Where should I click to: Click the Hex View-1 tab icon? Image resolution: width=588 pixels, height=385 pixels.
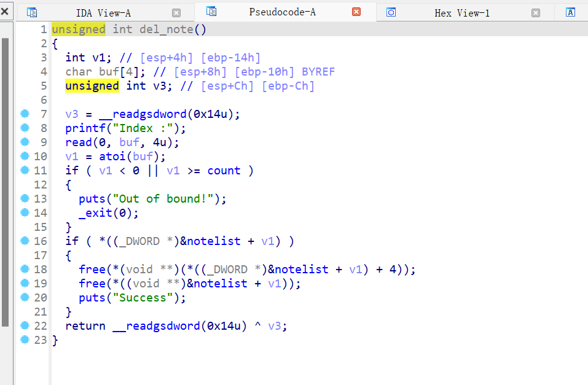391,13
